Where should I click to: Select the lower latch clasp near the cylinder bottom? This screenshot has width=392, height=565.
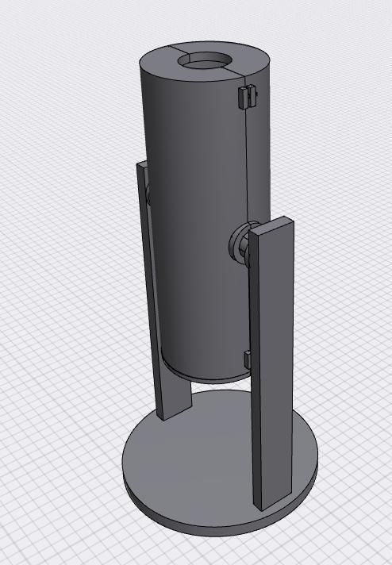[x=247, y=360]
